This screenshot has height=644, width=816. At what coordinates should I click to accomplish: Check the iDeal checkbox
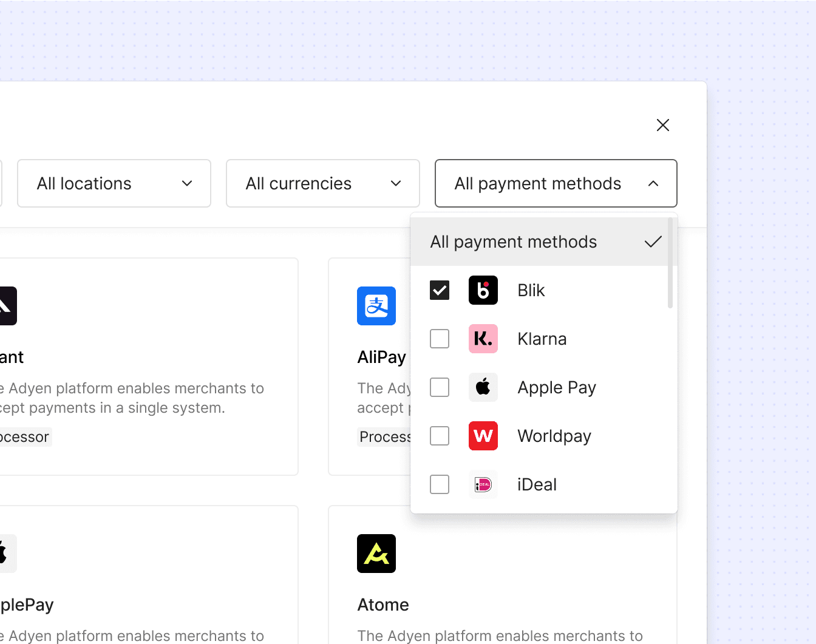[440, 484]
